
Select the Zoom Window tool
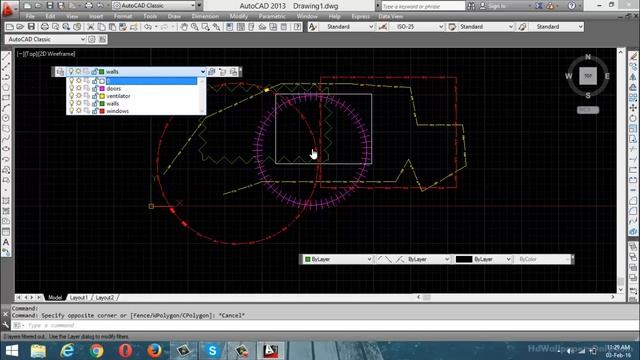(205, 27)
